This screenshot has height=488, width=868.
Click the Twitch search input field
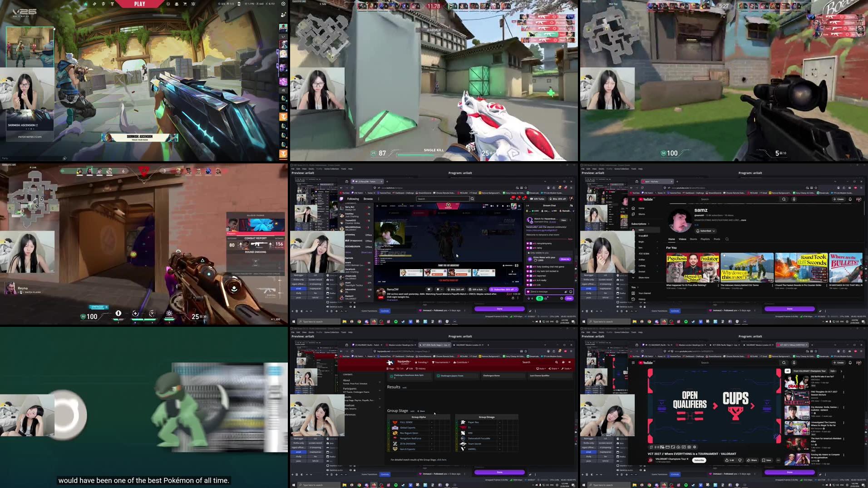pyautogui.click(x=443, y=199)
